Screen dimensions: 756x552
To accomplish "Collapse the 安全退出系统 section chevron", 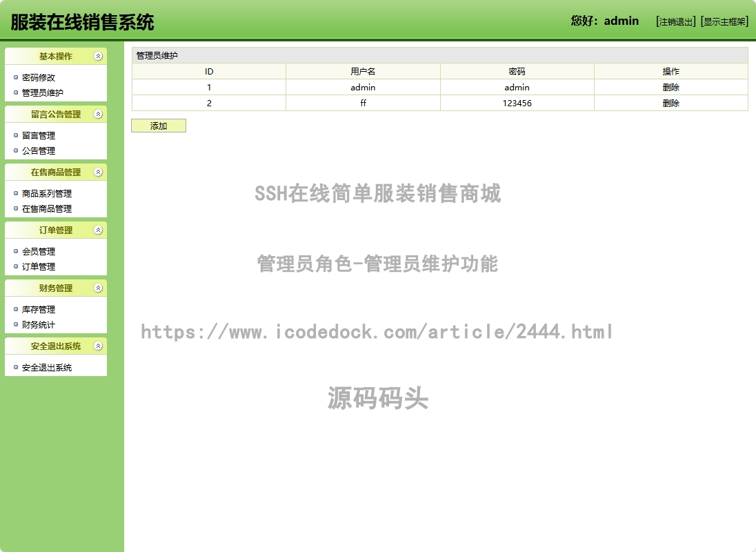I will coord(98,346).
